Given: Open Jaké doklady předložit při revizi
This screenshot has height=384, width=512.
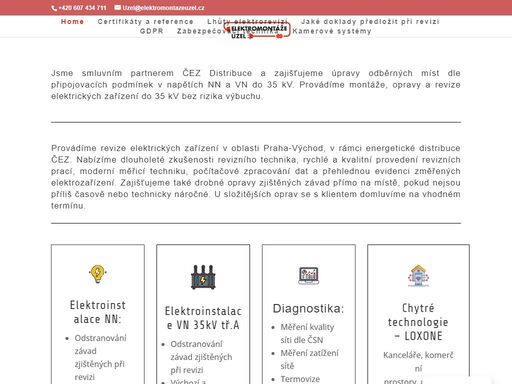Looking at the screenshot, I should click(370, 22).
